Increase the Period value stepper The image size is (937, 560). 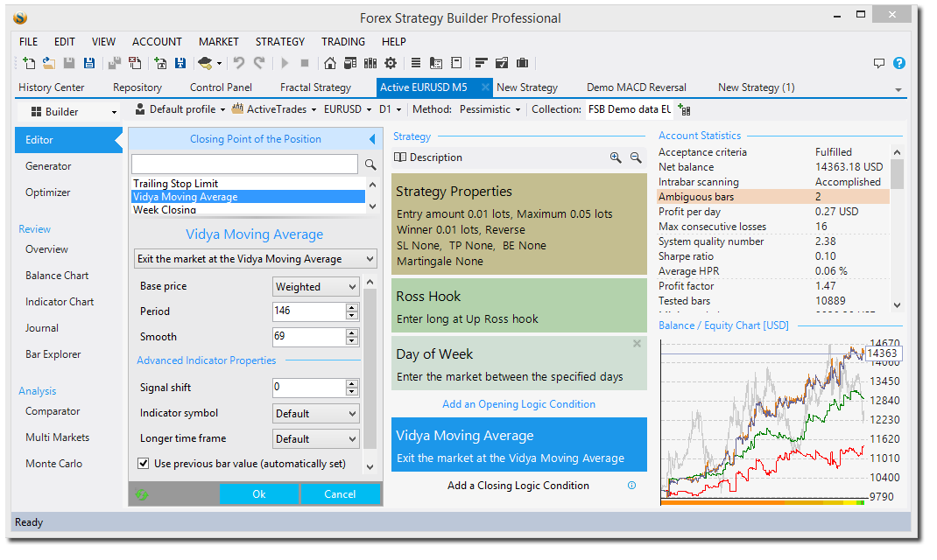click(x=352, y=307)
